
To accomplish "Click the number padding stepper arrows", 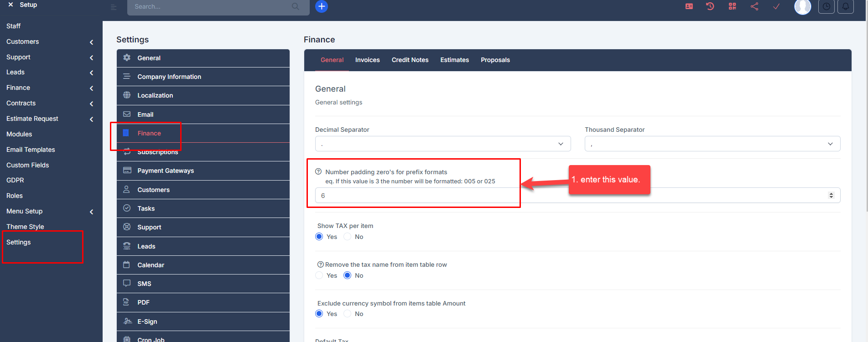I will click(831, 195).
